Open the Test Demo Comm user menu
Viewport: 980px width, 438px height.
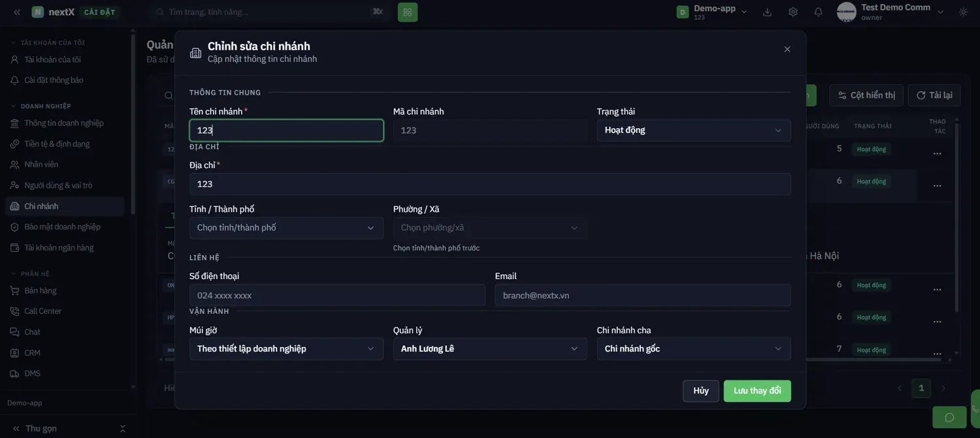[890, 12]
